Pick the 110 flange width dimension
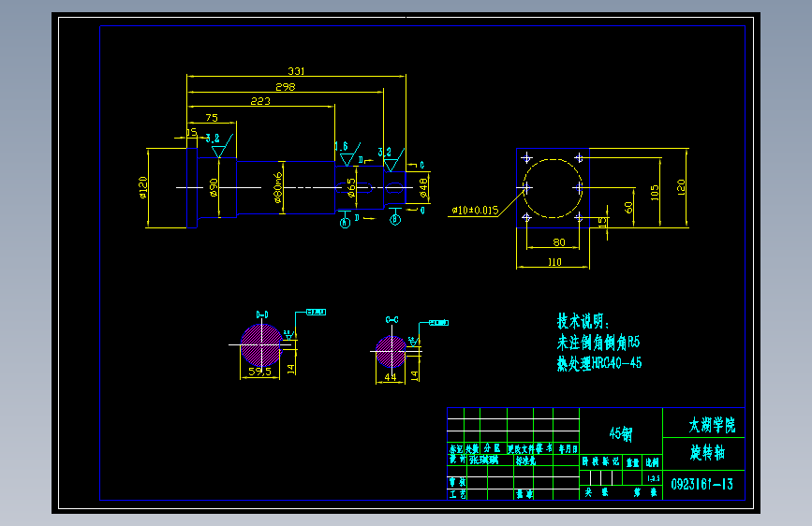The width and height of the screenshot is (812, 526). point(554,262)
